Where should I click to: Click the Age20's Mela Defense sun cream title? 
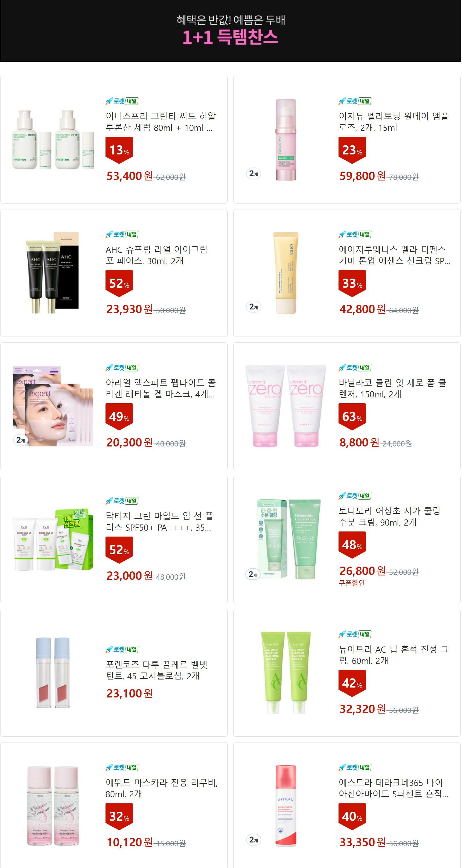tap(395, 255)
